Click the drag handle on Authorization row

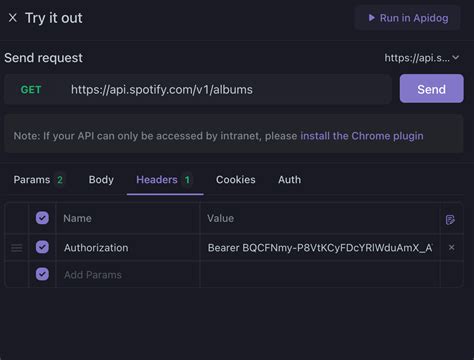pos(17,248)
